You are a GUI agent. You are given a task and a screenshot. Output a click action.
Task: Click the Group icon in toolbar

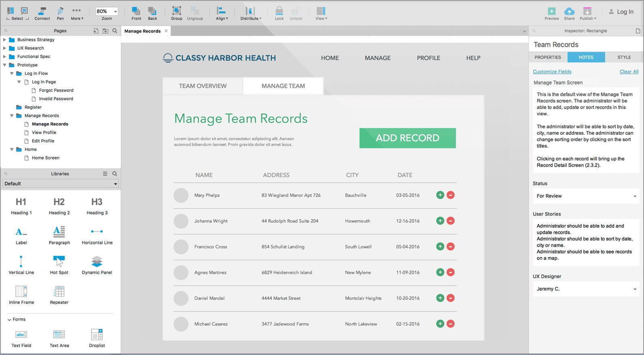[x=176, y=13]
